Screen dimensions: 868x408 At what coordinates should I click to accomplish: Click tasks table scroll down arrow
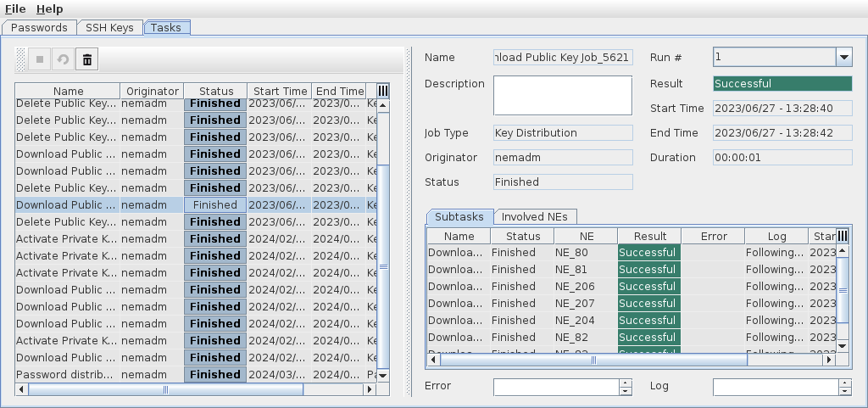pos(382,375)
